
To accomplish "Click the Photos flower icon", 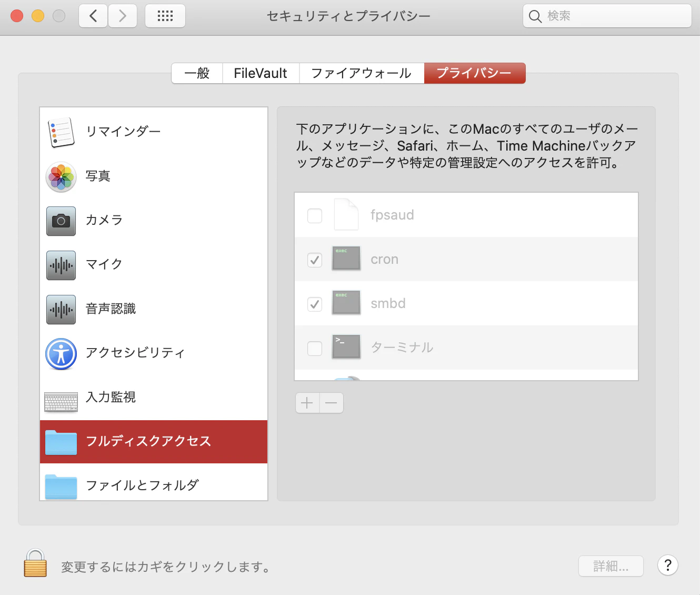I will pyautogui.click(x=61, y=176).
